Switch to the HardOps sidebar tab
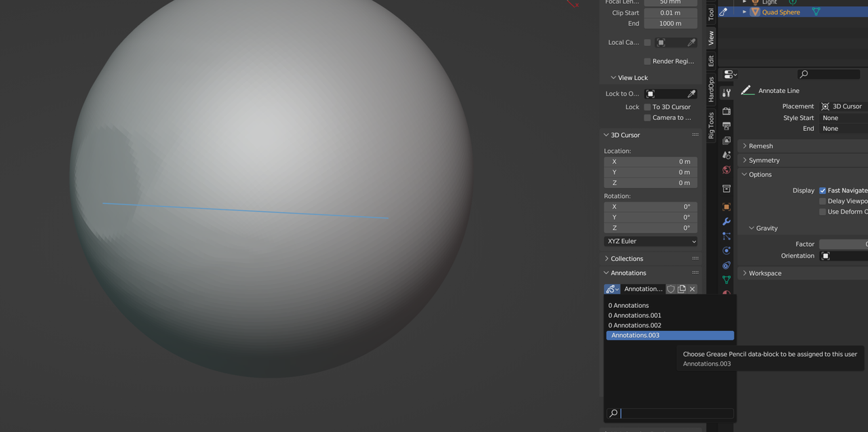Screen dimensions: 868x432 [711, 90]
